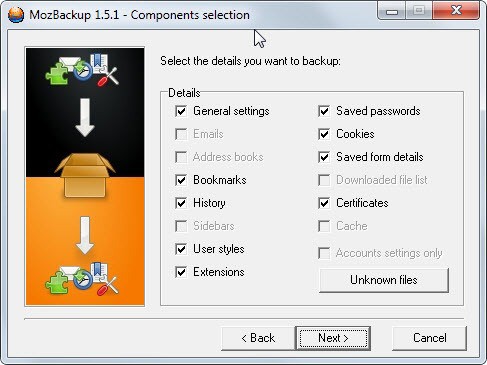Open the Unknown files dialog
487x365 pixels.
pyautogui.click(x=384, y=280)
